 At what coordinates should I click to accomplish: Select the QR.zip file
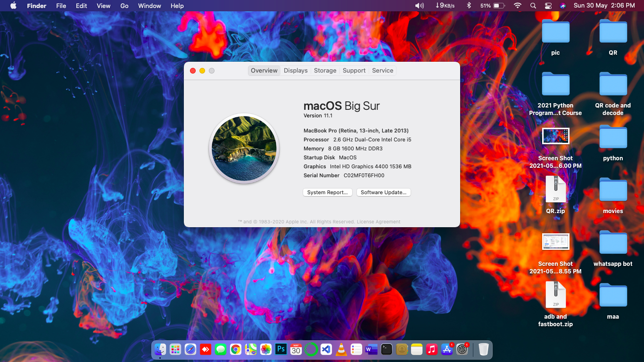point(555,189)
